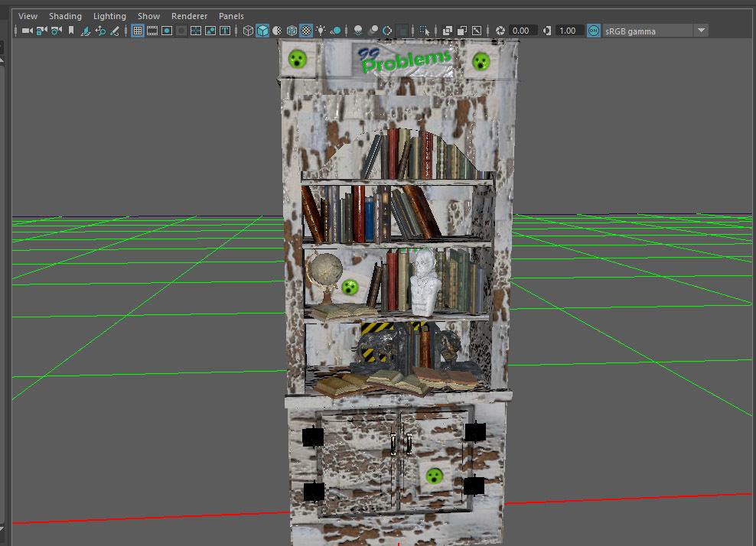Click the Exposure value field 0.00
Image resolution: width=756 pixels, height=546 pixels.
[523, 31]
